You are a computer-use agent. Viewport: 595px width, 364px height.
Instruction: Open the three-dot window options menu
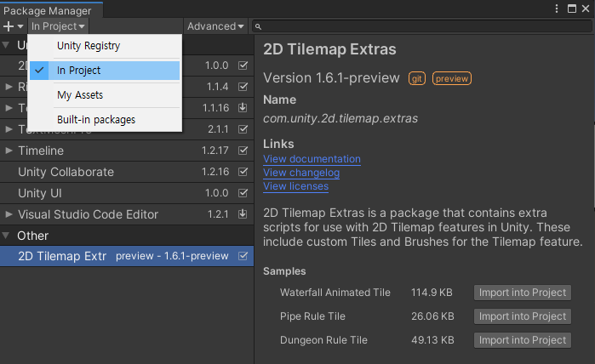pos(557,9)
